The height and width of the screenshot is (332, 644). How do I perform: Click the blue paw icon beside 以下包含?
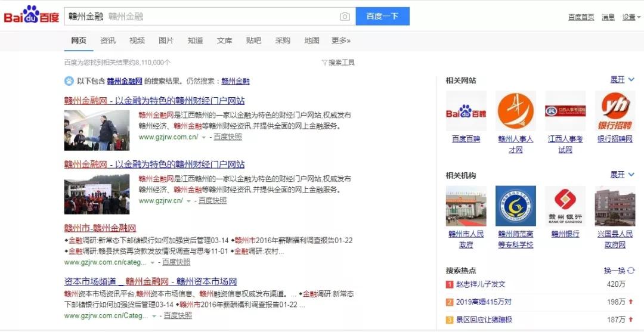pyautogui.click(x=69, y=81)
